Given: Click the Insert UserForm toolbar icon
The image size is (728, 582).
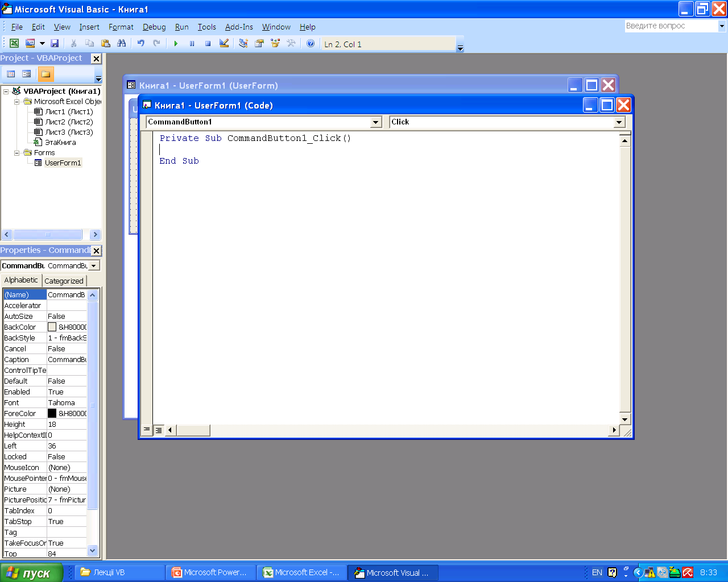Looking at the screenshot, I should click(x=30, y=43).
